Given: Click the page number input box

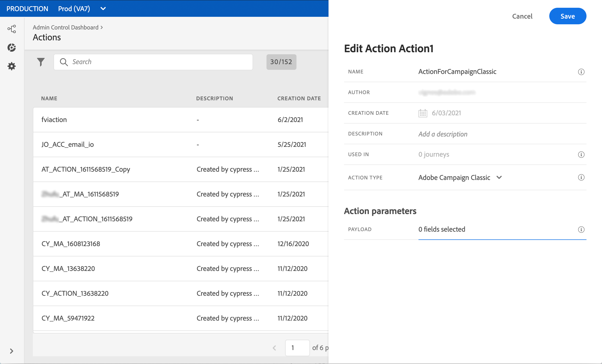Looking at the screenshot, I should [x=297, y=348].
